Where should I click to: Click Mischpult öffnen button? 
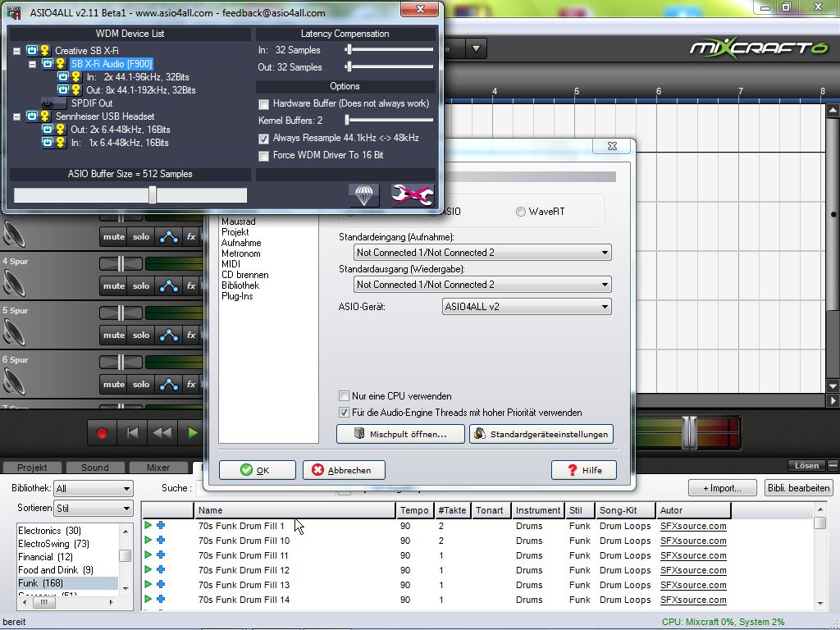point(400,434)
